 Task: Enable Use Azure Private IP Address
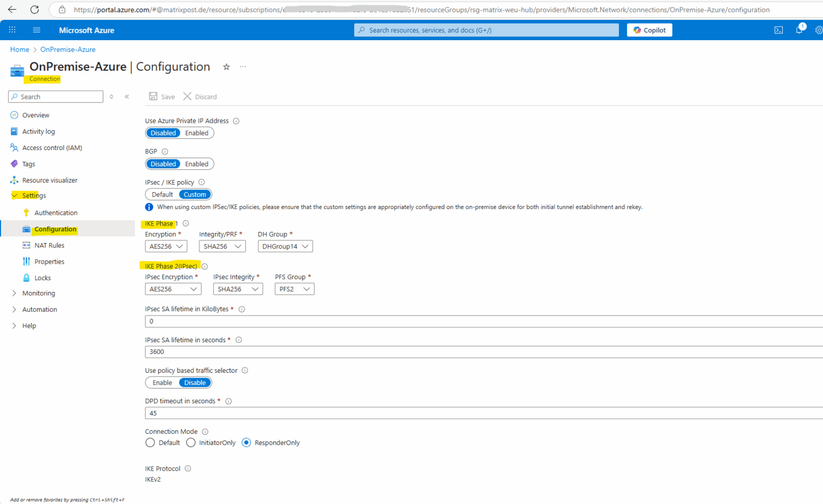(x=196, y=133)
